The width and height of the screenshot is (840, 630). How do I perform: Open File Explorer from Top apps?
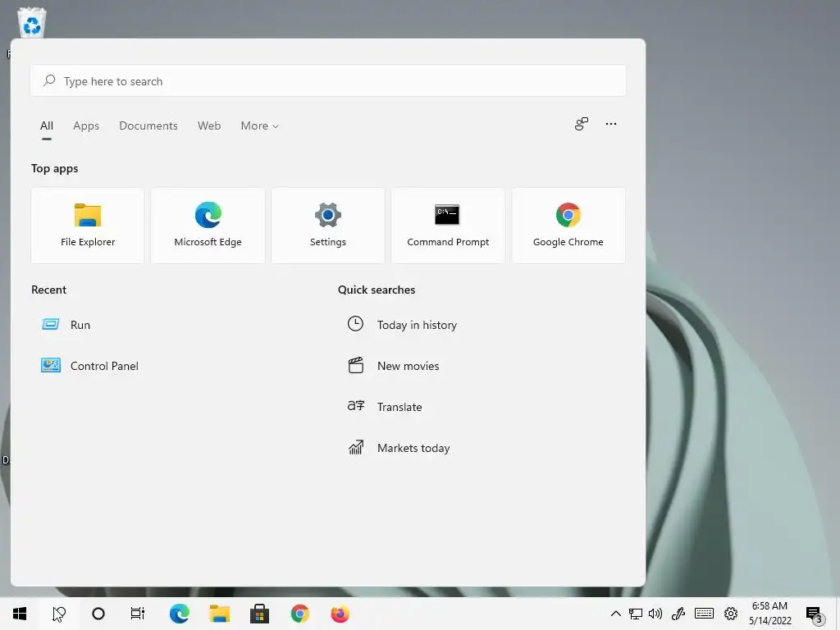87,226
